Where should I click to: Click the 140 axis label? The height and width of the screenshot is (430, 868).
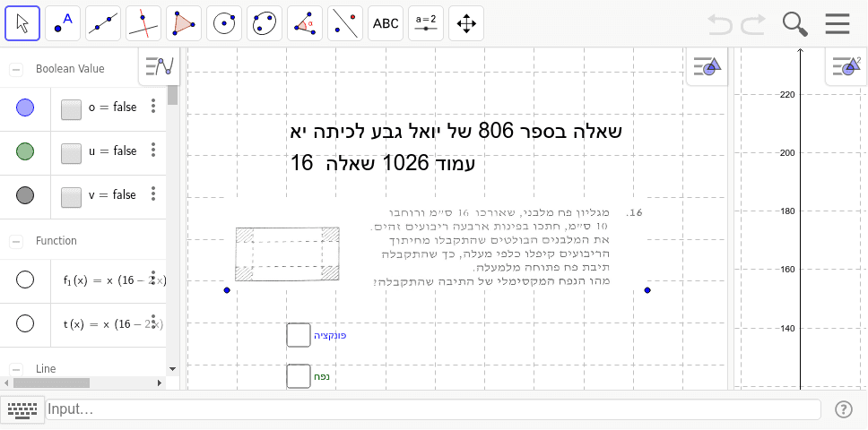786,328
